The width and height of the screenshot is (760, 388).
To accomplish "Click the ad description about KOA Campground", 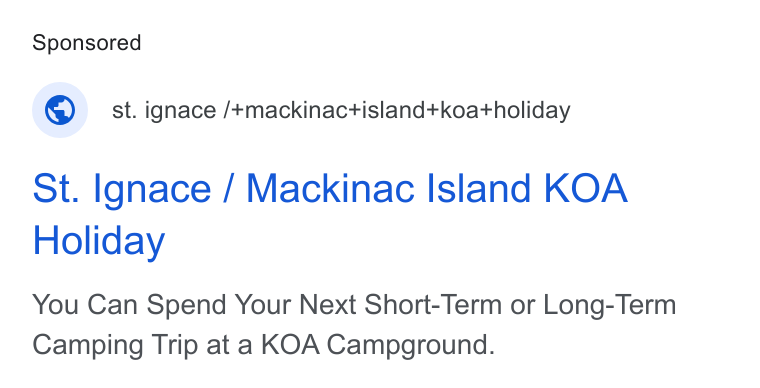I will coord(354,325).
